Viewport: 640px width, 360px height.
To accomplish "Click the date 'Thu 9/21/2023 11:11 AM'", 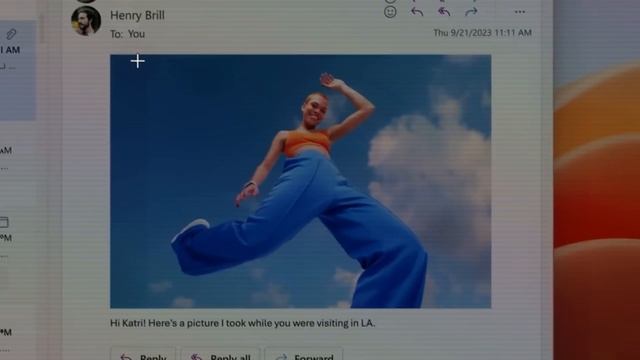I will [x=482, y=33].
